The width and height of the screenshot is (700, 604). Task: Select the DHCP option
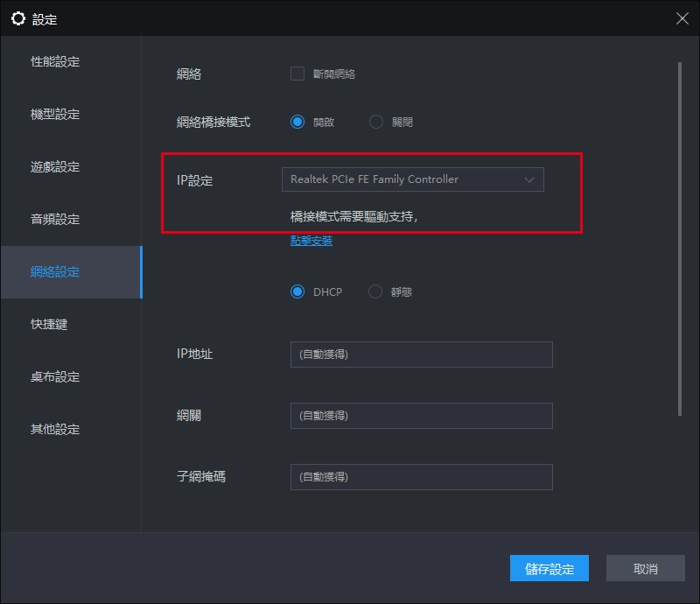tap(298, 293)
